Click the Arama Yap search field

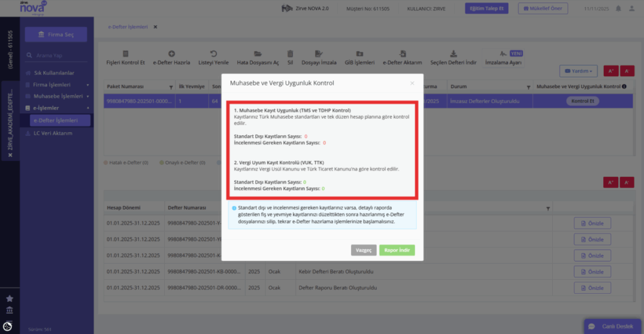(56, 55)
